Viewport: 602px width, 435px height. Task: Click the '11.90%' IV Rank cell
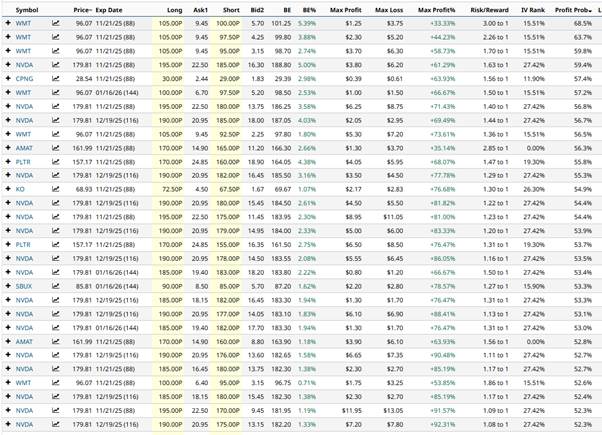click(534, 79)
